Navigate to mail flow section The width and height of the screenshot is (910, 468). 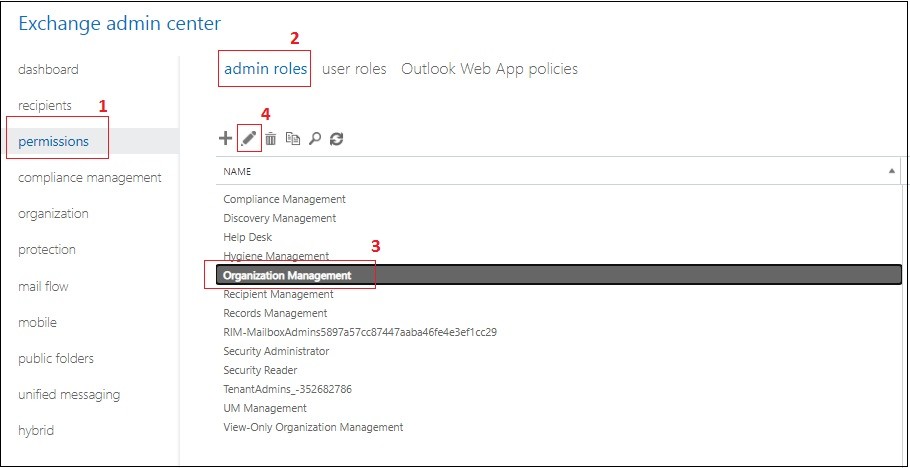[44, 286]
